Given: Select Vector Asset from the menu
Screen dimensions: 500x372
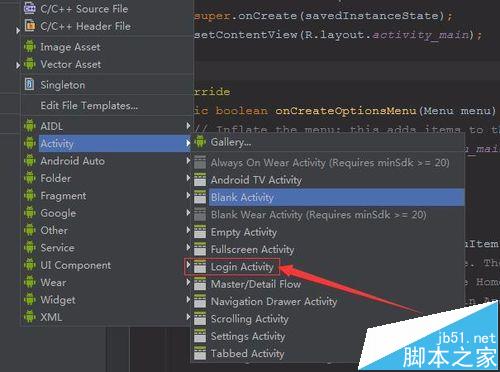Looking at the screenshot, I should [107, 64].
